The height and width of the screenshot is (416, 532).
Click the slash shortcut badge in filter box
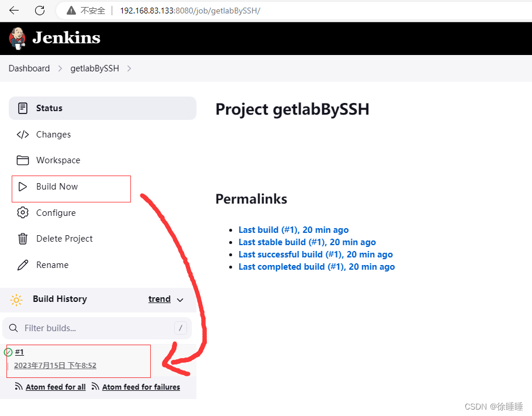pyautogui.click(x=181, y=328)
